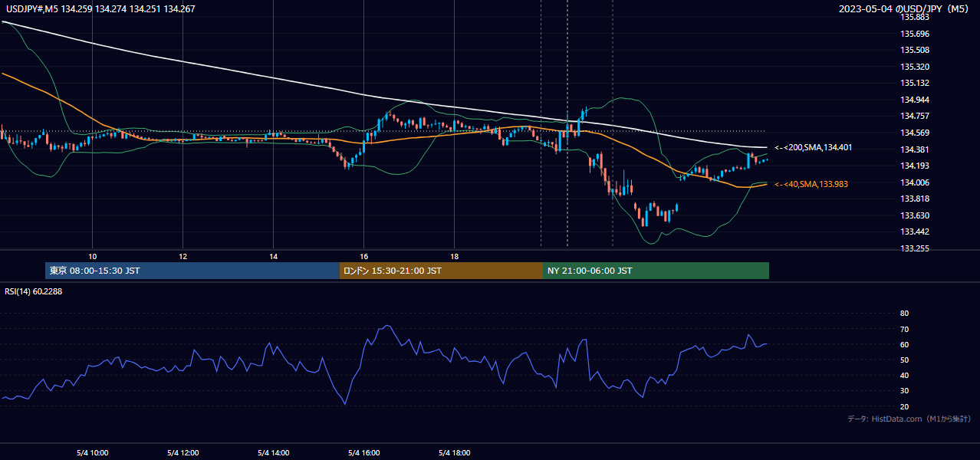Click the USDJPY#,M5 price header text
The height and width of the screenshot is (460, 980).
(x=99, y=9)
